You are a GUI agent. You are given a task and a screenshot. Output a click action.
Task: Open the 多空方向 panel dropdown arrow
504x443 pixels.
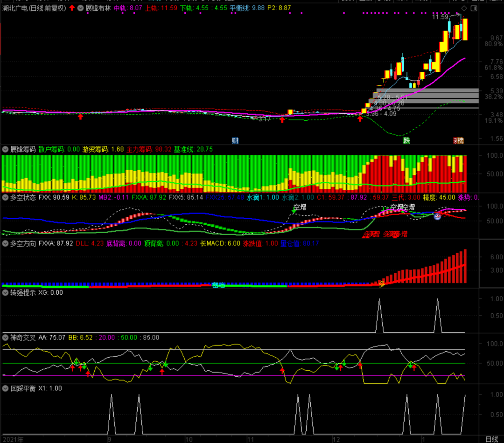click(x=5, y=243)
